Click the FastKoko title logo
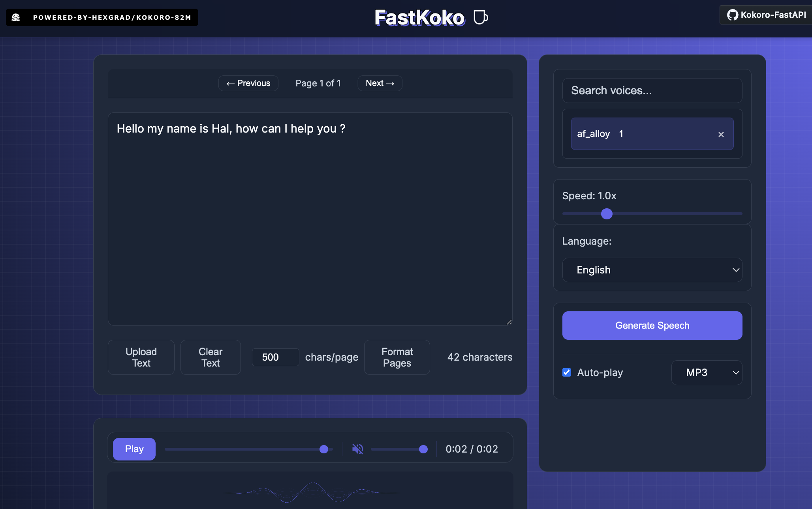 tap(419, 18)
